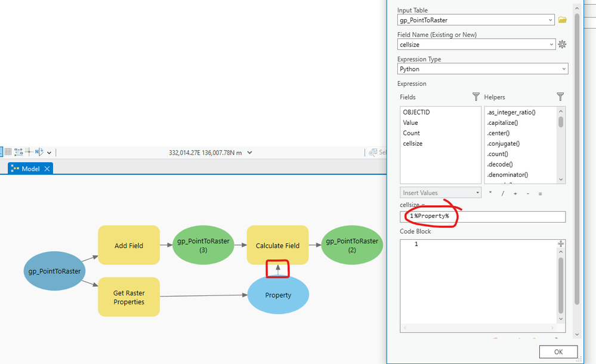The image size is (596, 364).
Task: Click the Helpers list scrollbar thumb
Action: click(x=561, y=122)
